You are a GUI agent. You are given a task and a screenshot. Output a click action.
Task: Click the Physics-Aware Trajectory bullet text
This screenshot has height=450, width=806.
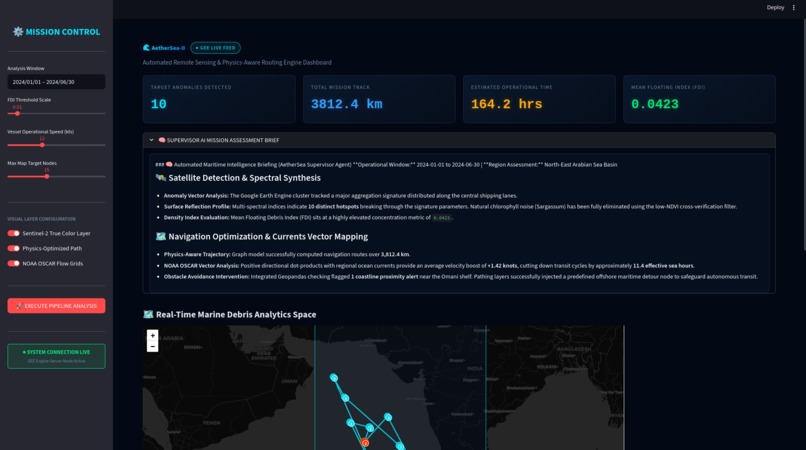coord(287,255)
